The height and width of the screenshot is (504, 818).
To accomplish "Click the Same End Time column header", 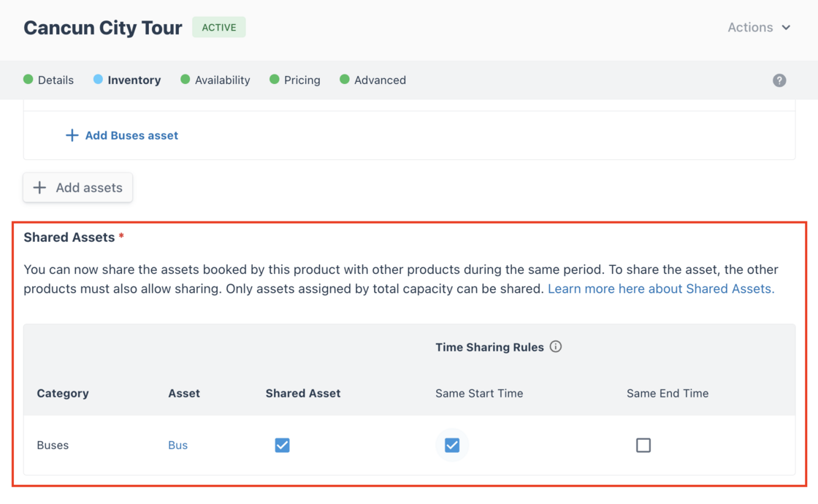I will [x=668, y=394].
